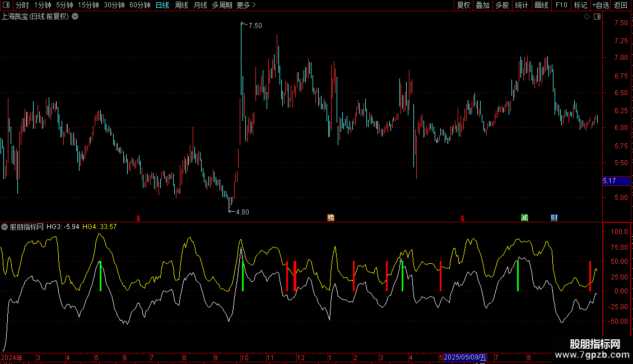The width and height of the screenshot is (633, 364).
Task: Click the green 减 marker
Action: (x=524, y=218)
